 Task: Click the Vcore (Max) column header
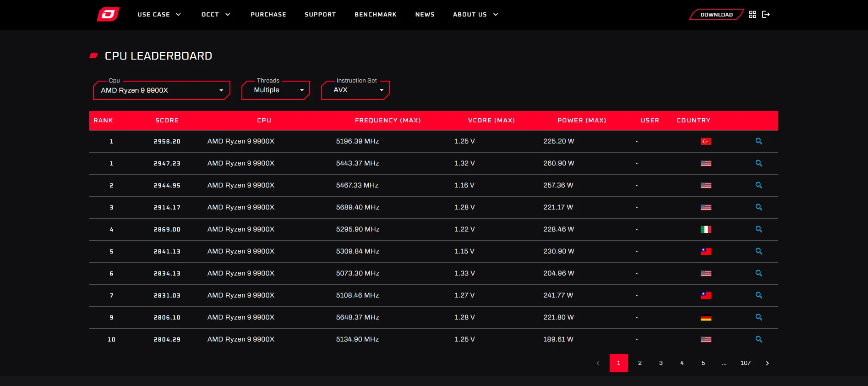click(x=491, y=121)
